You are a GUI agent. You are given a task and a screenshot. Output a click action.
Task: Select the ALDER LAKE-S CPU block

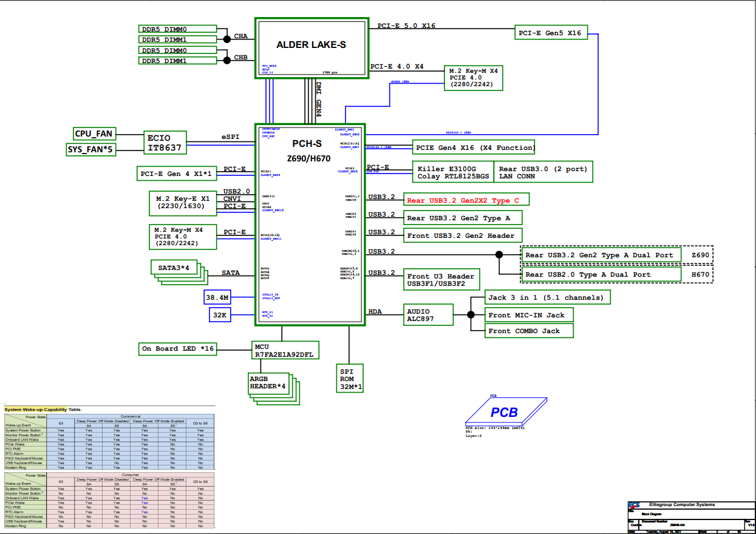(x=311, y=47)
